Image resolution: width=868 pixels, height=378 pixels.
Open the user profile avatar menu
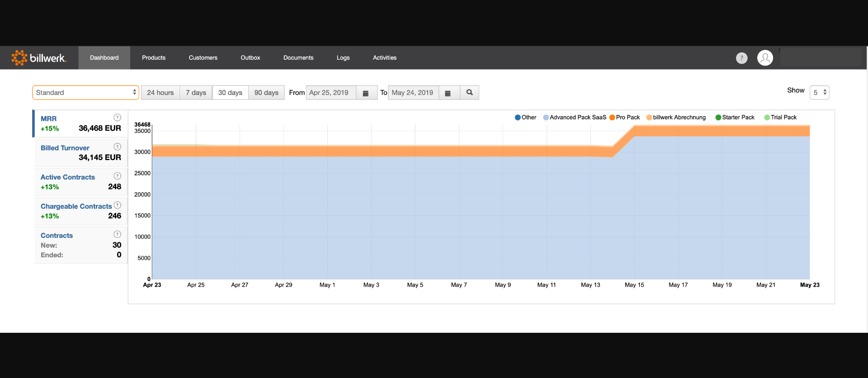(765, 58)
